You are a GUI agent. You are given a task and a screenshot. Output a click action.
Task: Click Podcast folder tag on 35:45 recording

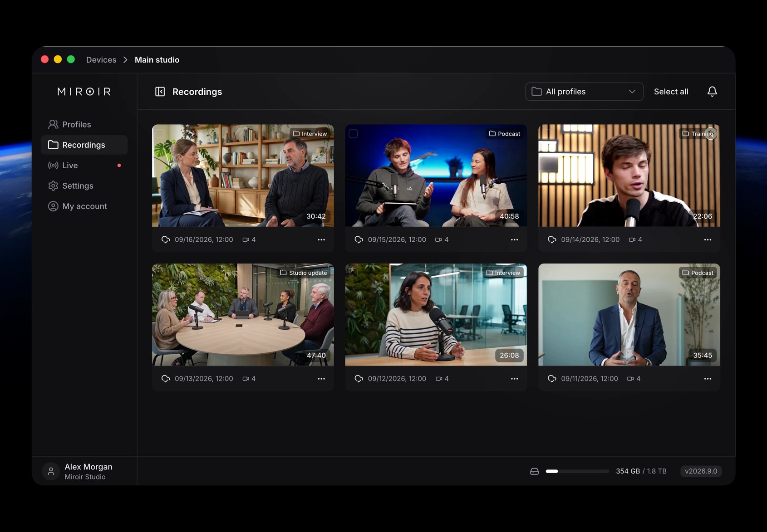pyautogui.click(x=698, y=273)
